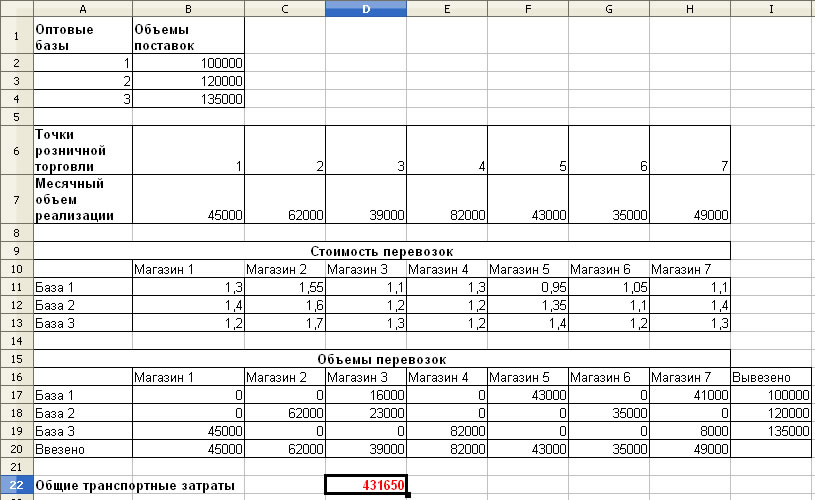Select monthly volume cell 45000 in row 7

coord(188,200)
